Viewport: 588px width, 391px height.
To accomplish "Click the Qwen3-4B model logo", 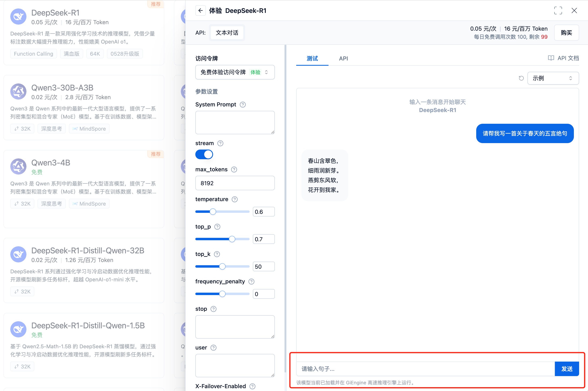I will (18, 166).
